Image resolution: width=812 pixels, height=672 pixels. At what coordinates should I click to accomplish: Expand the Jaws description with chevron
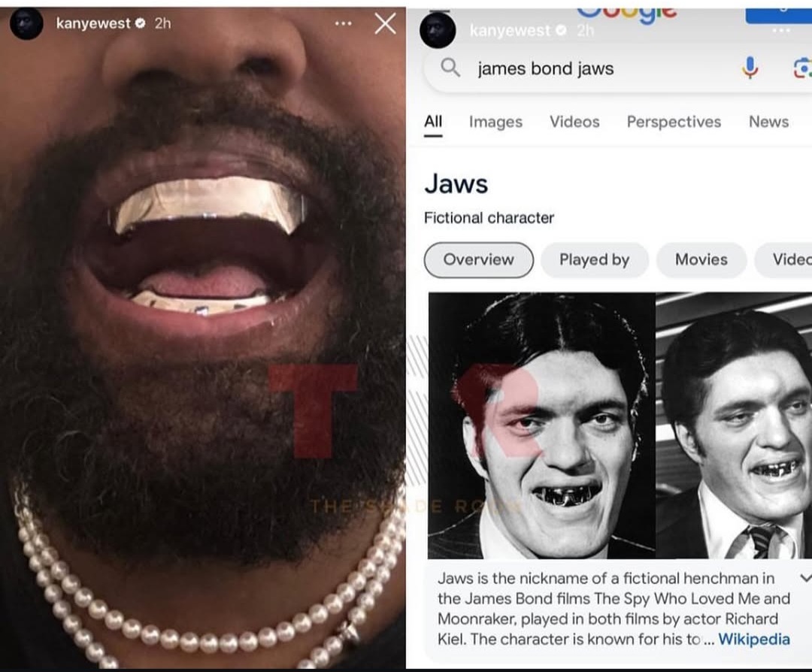pos(805,578)
